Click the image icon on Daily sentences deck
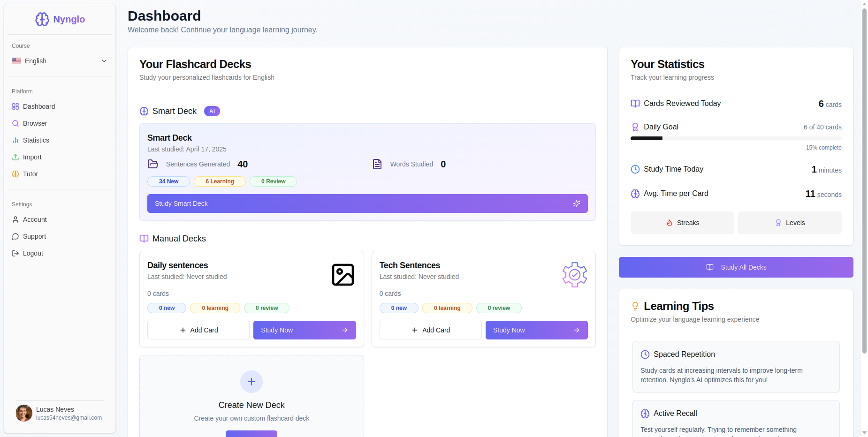868x437 pixels. pos(343,275)
